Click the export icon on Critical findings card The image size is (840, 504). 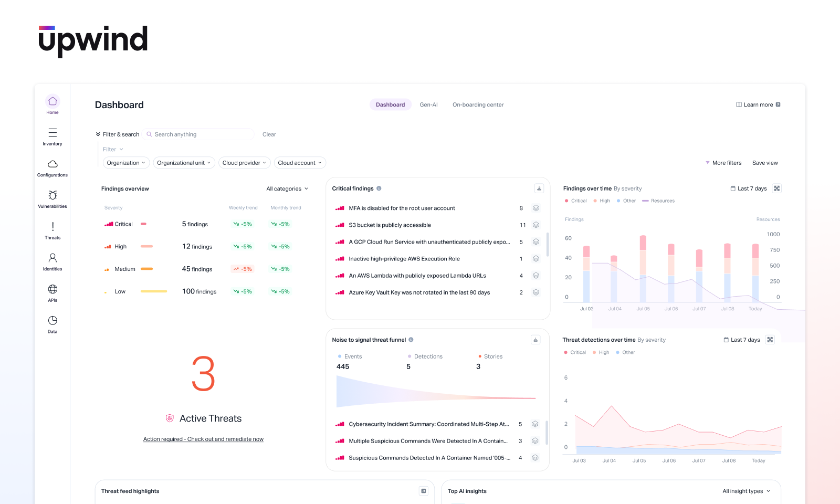point(539,188)
